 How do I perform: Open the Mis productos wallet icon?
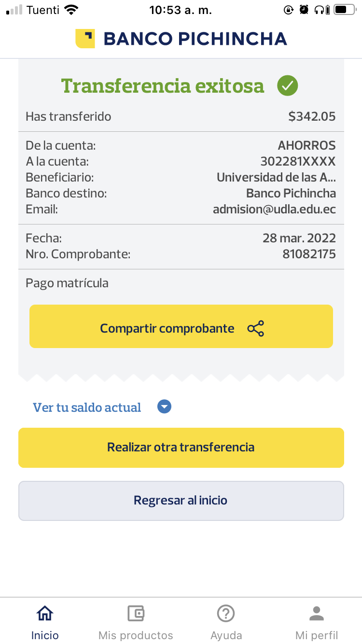pos(136,614)
